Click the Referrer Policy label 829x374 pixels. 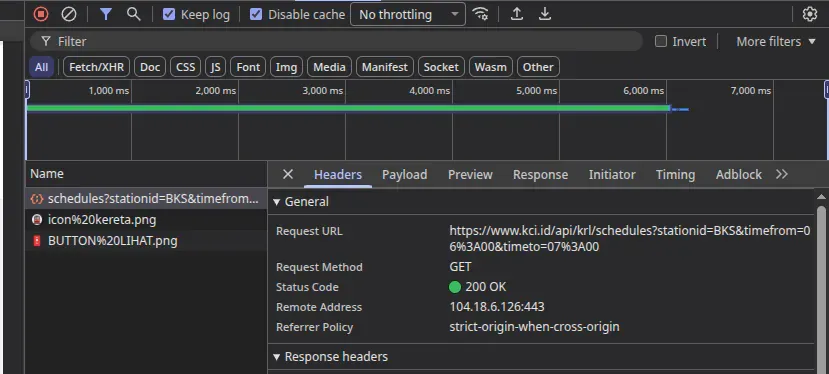(314, 327)
